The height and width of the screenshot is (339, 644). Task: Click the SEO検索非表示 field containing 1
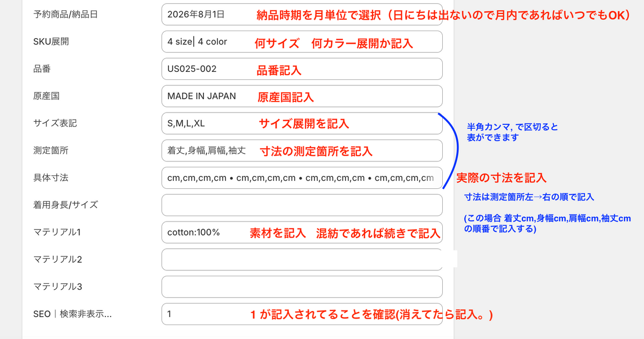point(302,314)
